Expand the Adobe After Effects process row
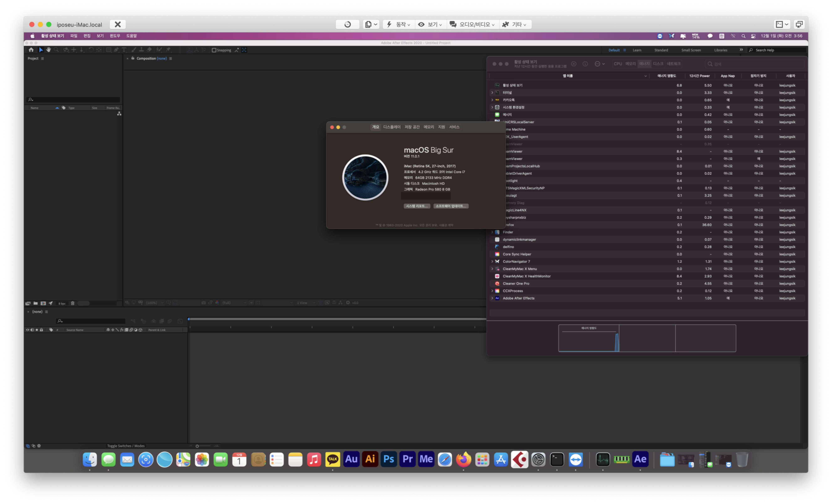The height and width of the screenshot is (504, 832). coord(492,298)
